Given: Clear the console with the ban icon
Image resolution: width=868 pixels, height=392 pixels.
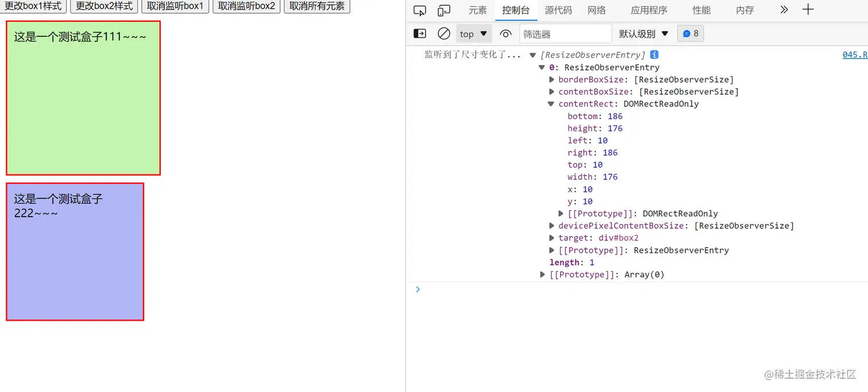Looking at the screenshot, I should pos(444,34).
